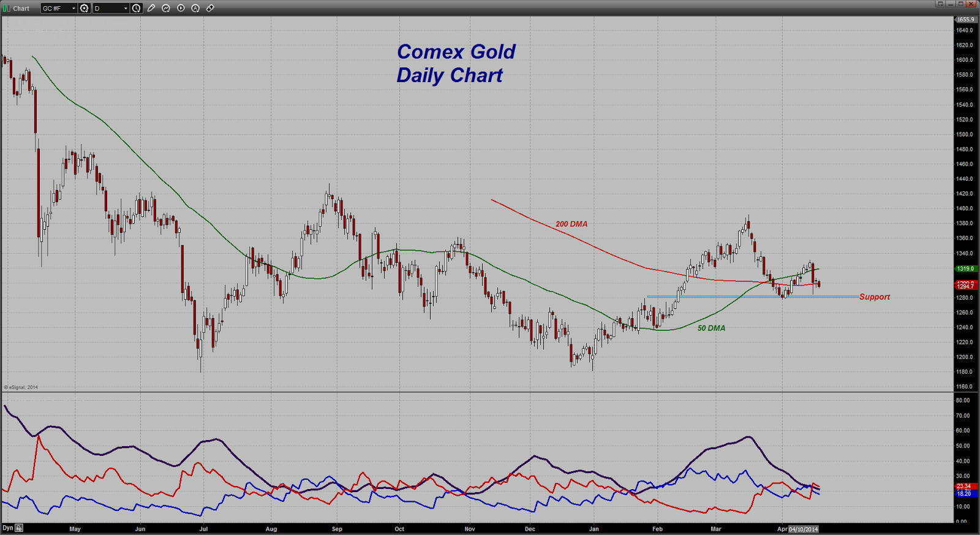This screenshot has width=980, height=535.
Task: Select the red Support annotation text
Action: pos(875,297)
